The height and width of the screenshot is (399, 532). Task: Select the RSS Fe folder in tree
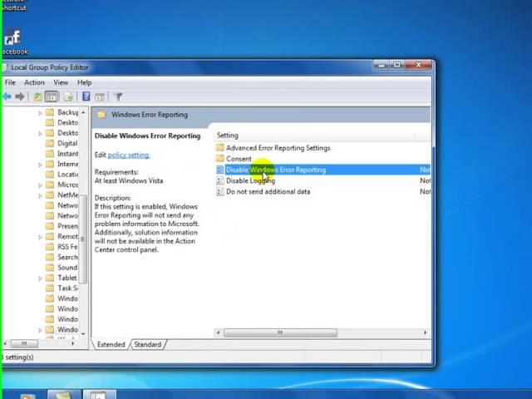pyautogui.click(x=62, y=247)
